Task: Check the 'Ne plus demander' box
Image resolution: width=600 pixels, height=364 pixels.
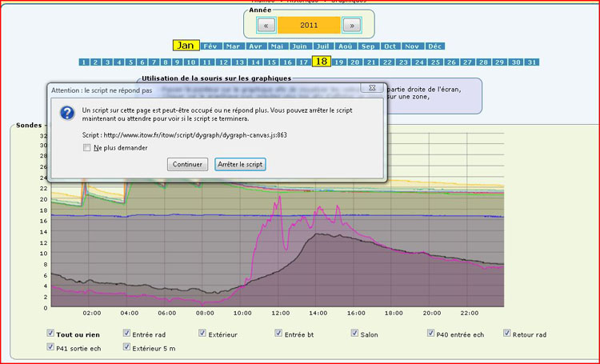Action: point(87,147)
